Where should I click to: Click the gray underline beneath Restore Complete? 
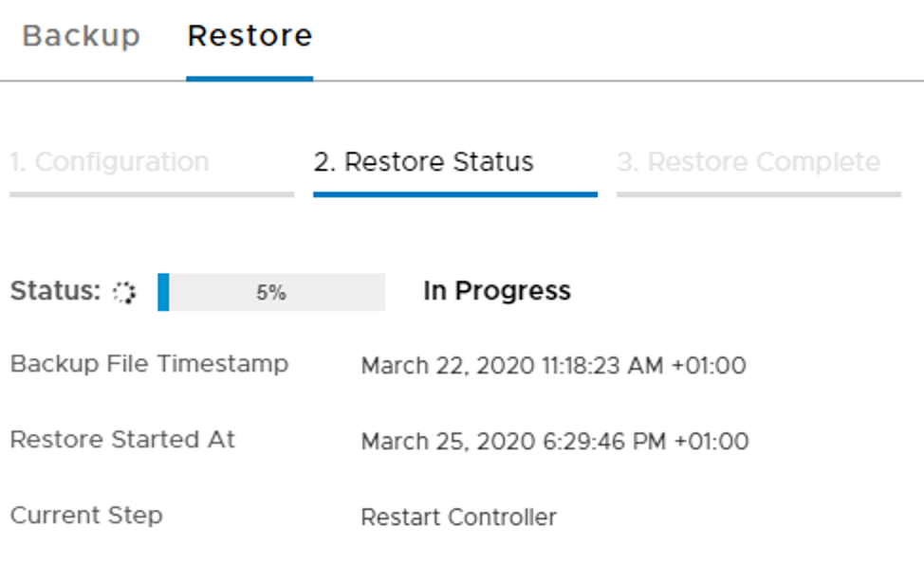[x=758, y=194]
